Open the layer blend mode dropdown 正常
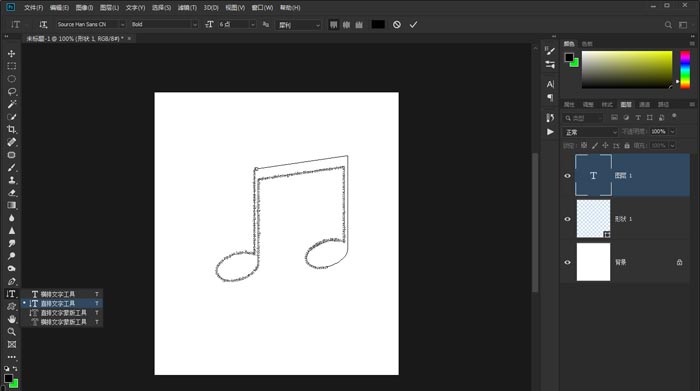 tap(591, 132)
